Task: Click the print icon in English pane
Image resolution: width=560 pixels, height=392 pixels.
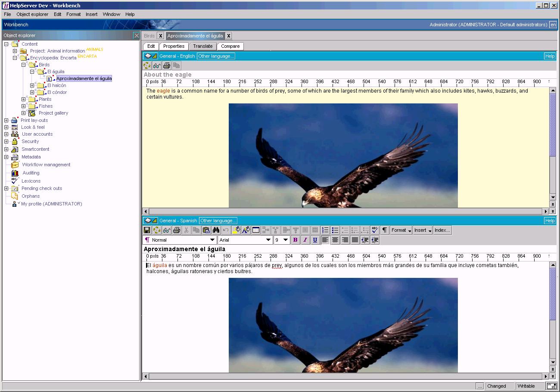Action: point(167,65)
